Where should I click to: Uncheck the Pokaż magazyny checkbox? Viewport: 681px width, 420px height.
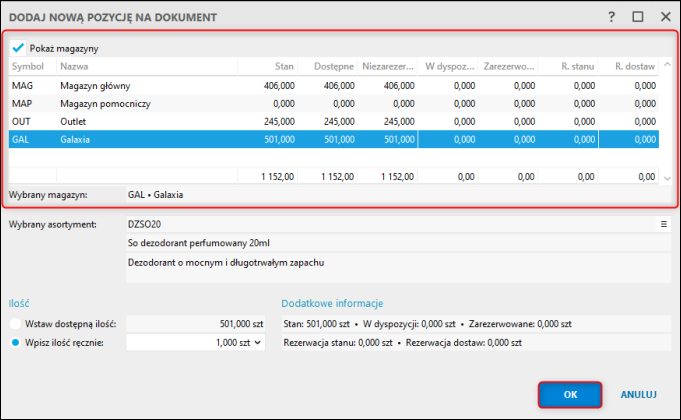(x=18, y=48)
